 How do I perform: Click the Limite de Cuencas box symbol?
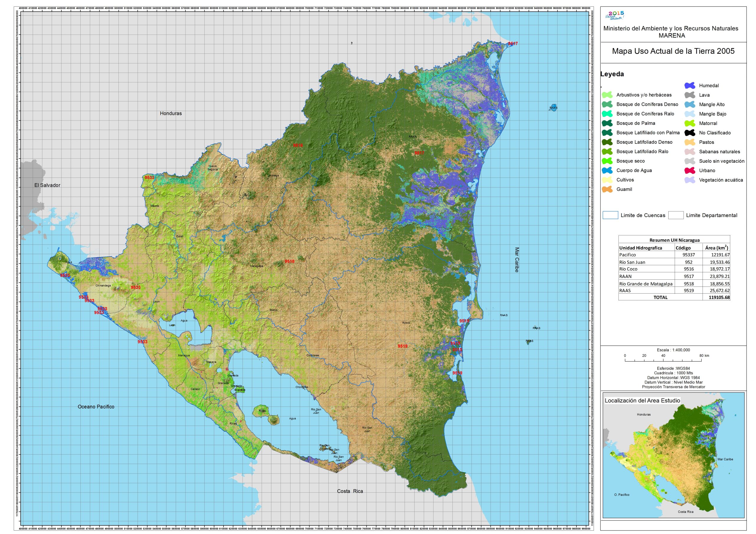[x=610, y=215]
